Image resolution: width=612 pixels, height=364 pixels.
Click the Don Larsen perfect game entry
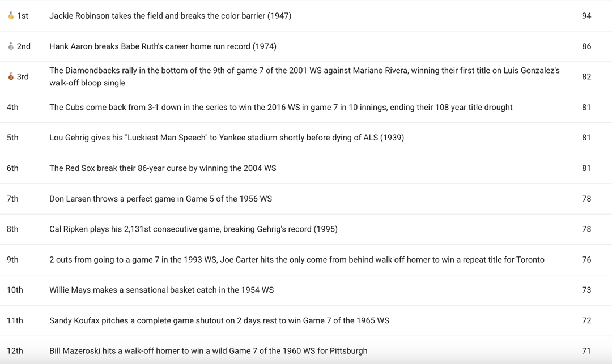coord(160,199)
